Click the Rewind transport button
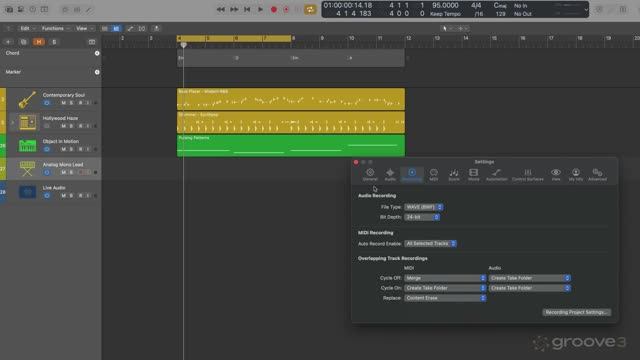640x360 pixels. pos(221,9)
